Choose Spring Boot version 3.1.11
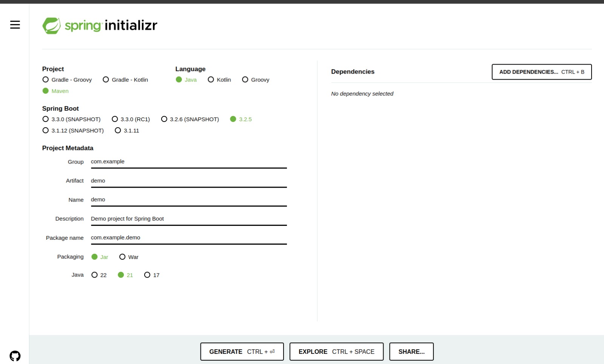The width and height of the screenshot is (604, 364). (x=118, y=131)
